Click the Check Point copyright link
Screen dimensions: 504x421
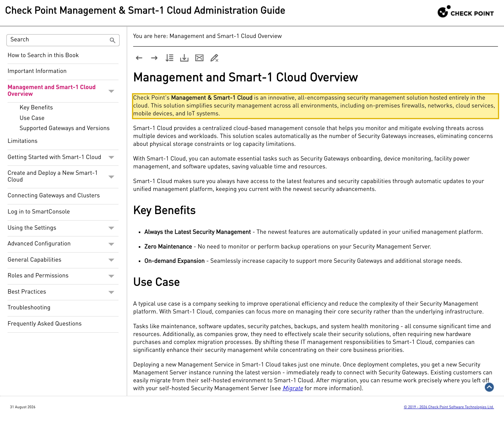[x=449, y=407]
